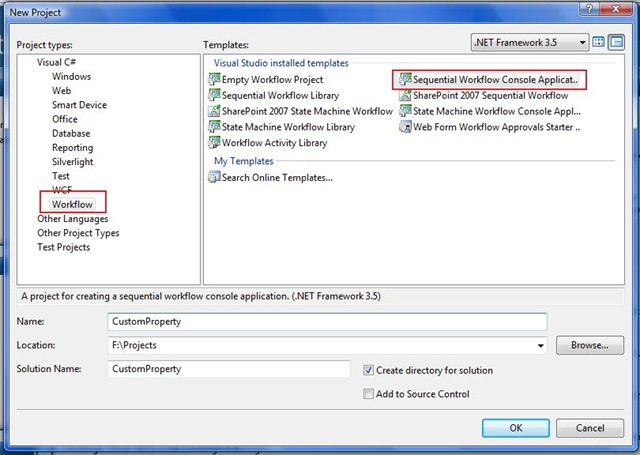Select Windows under Visual C#
The width and height of the screenshot is (640, 455).
tap(71, 76)
